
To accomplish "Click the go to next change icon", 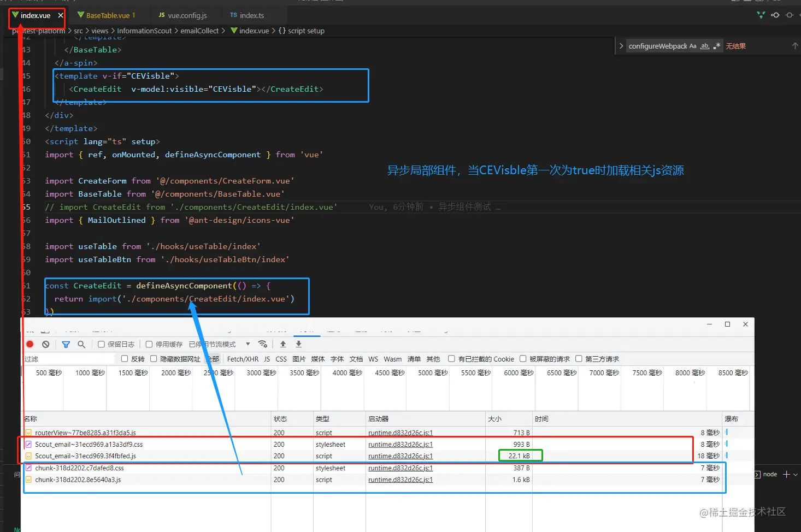I will (790, 15).
